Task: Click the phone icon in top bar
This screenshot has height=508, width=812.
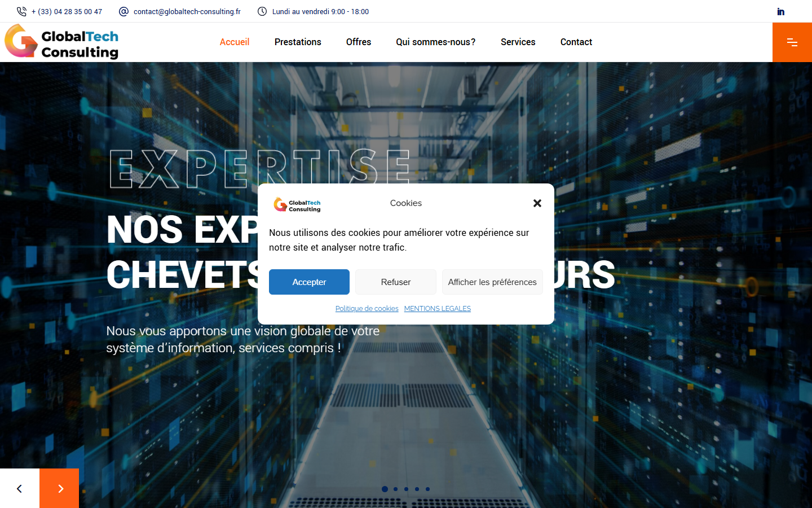Action: click(21, 11)
